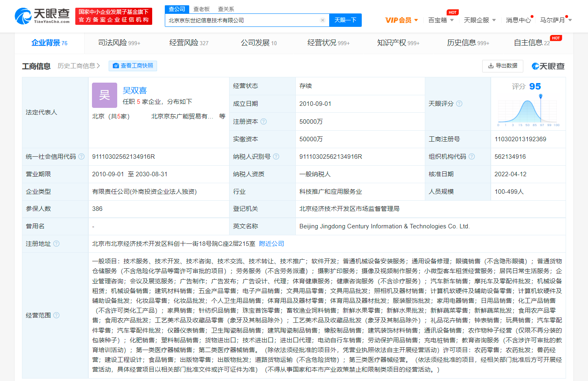Image resolution: width=588 pixels, height=381 pixels.
Task: Click the 北京经济技术开发区市场监督管理局 registration authority
Action: point(349,209)
